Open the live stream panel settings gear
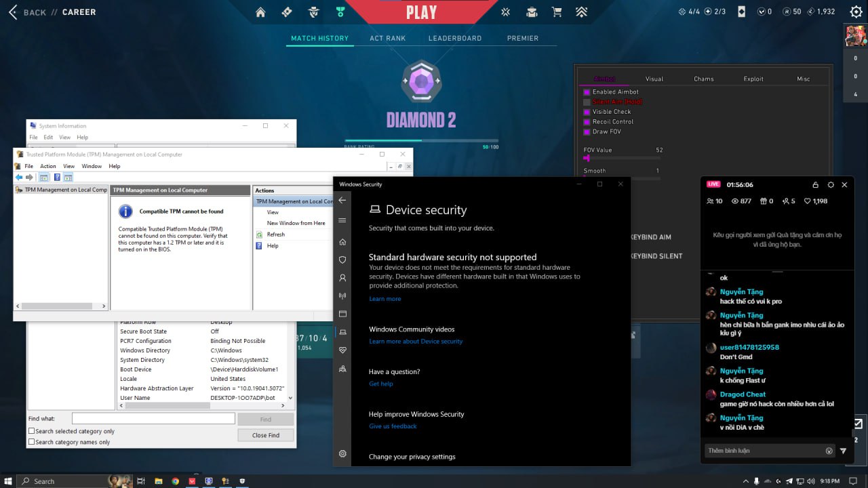Screen dimensions: 868x488 tap(831, 184)
